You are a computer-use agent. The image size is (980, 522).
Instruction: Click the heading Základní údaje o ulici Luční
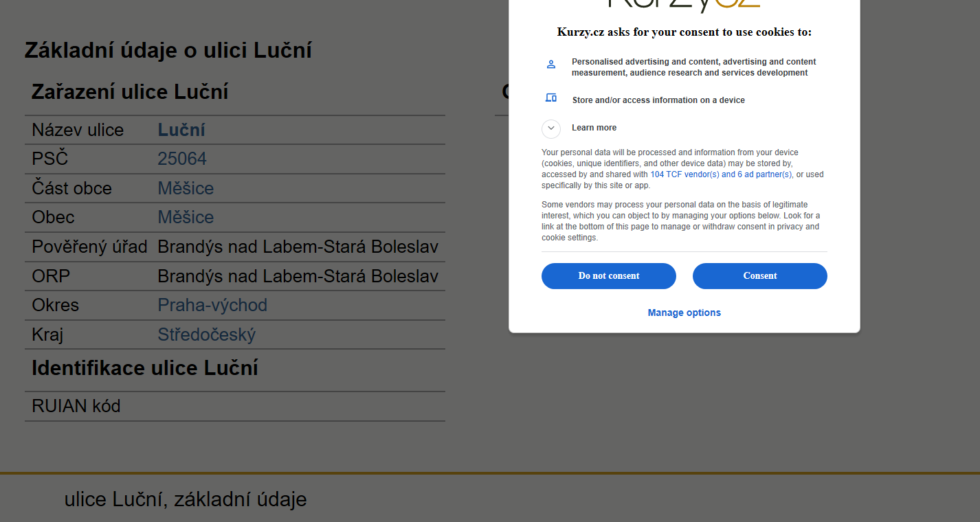(168, 50)
